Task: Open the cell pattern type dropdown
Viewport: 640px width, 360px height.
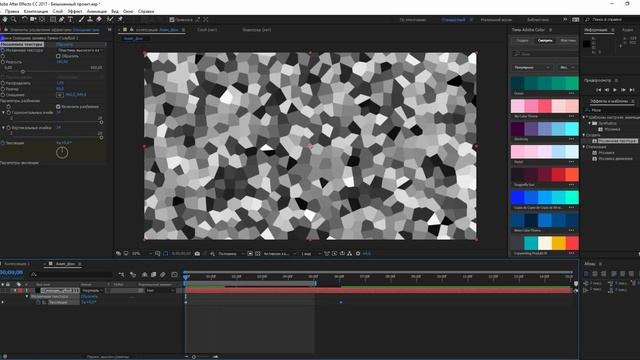Action: coord(81,50)
